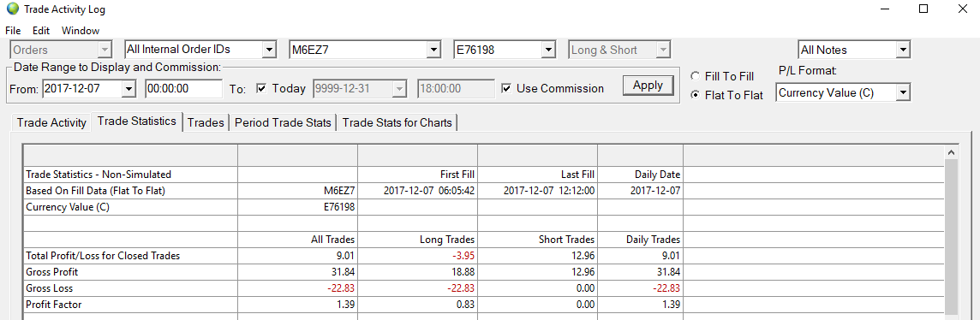The height and width of the screenshot is (320, 980).
Task: Click the vertical scrollbar thumb of statistics table
Action: [x=951, y=237]
